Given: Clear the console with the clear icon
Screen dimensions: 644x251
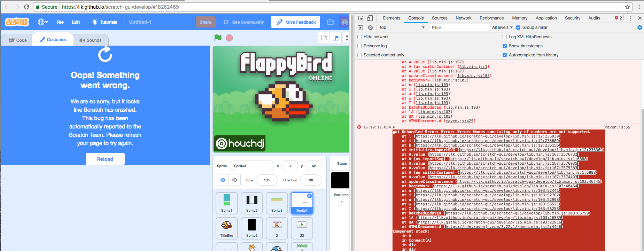Looking at the screenshot, I should (370, 28).
